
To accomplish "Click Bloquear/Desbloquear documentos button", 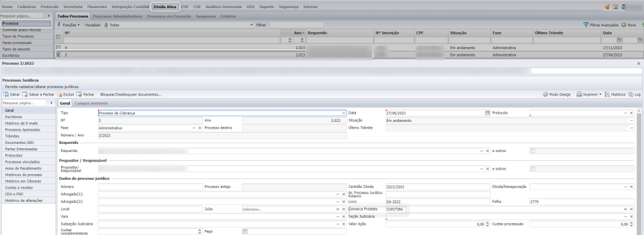I will pyautogui.click(x=131, y=94).
